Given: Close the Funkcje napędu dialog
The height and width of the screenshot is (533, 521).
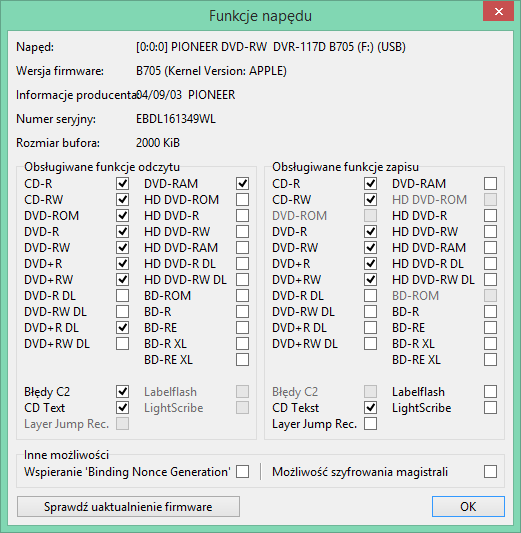Looking at the screenshot, I should 498,12.
